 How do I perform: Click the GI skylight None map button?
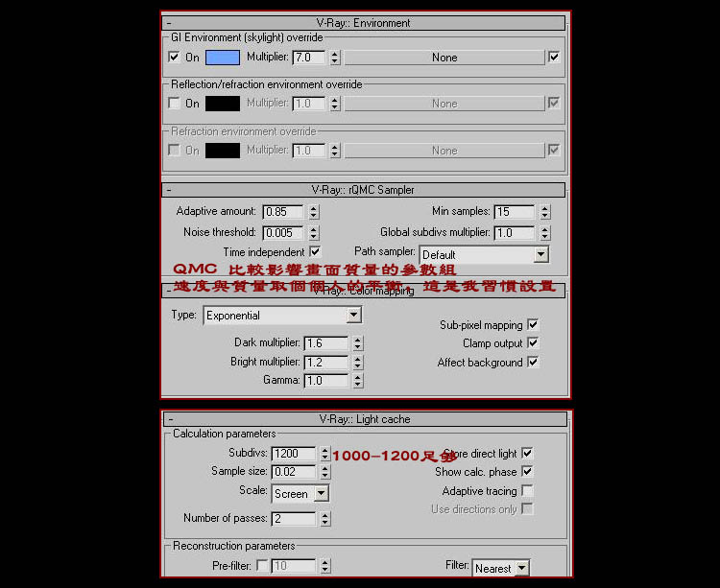click(x=444, y=58)
